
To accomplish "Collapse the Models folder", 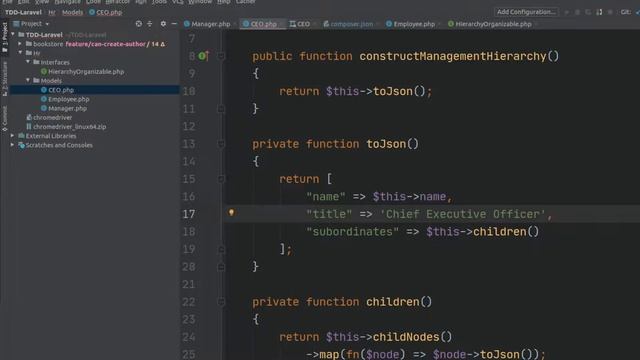I will [x=28, y=80].
